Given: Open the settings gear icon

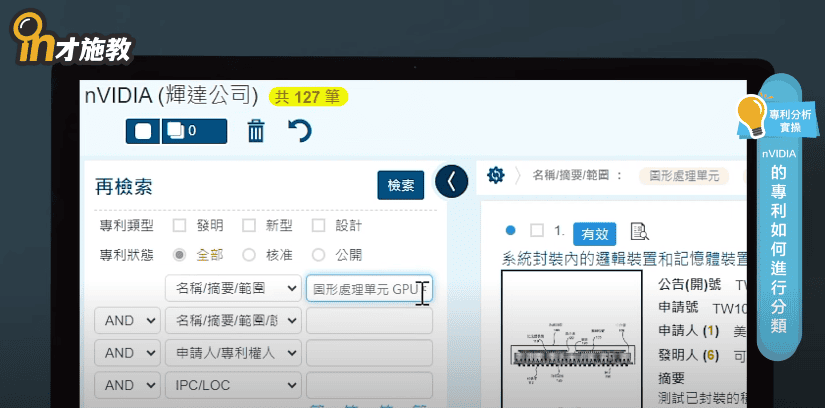Looking at the screenshot, I should point(495,176).
